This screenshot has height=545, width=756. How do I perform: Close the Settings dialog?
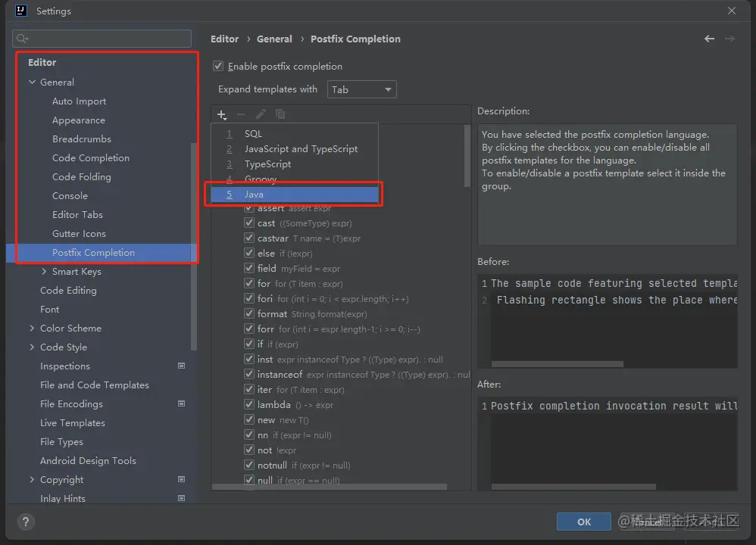(732, 11)
